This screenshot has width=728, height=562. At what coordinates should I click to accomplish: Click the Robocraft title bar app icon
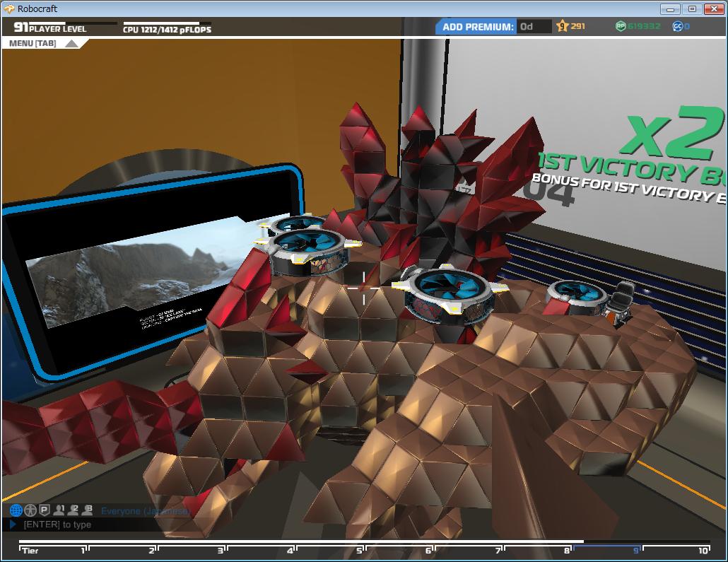coord(9,8)
